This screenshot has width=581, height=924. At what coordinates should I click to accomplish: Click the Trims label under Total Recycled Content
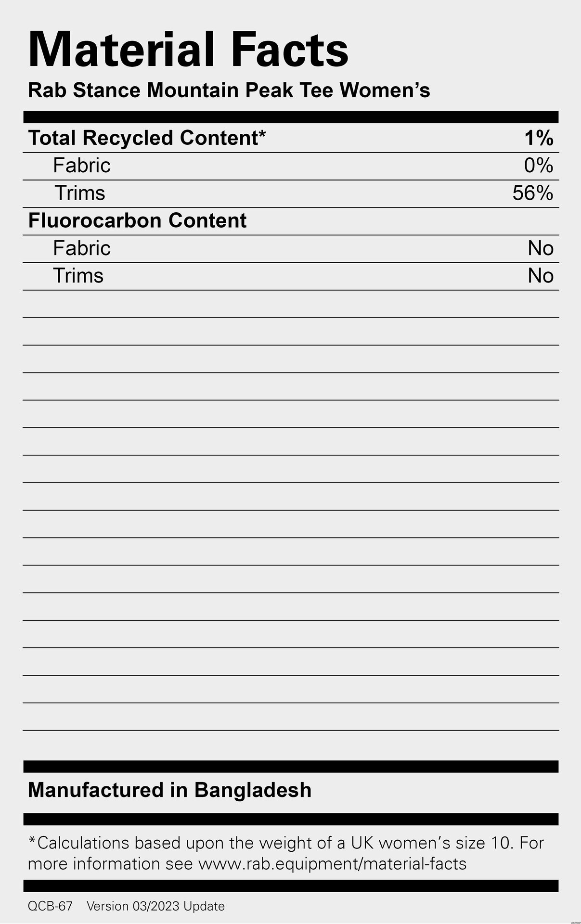click(x=79, y=193)
